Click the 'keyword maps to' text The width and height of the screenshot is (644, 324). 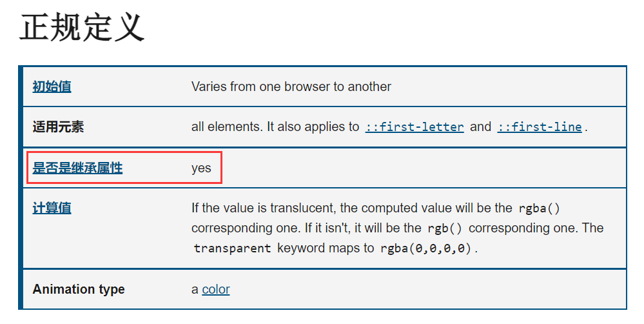click(326, 248)
